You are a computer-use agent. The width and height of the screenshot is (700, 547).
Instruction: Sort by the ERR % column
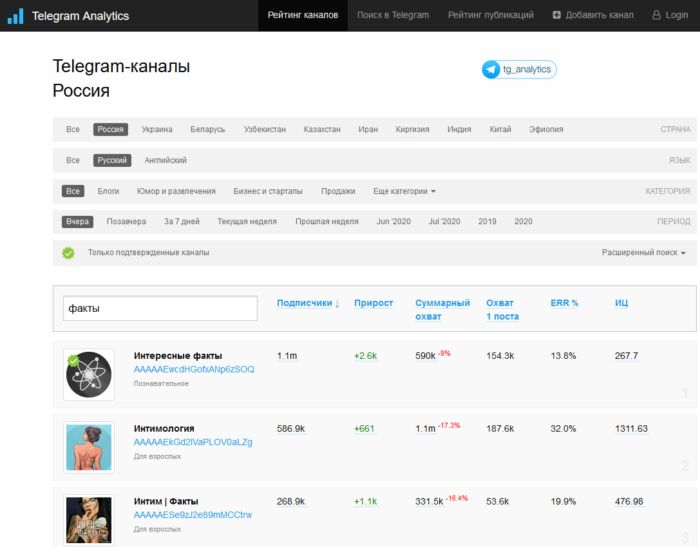point(564,303)
